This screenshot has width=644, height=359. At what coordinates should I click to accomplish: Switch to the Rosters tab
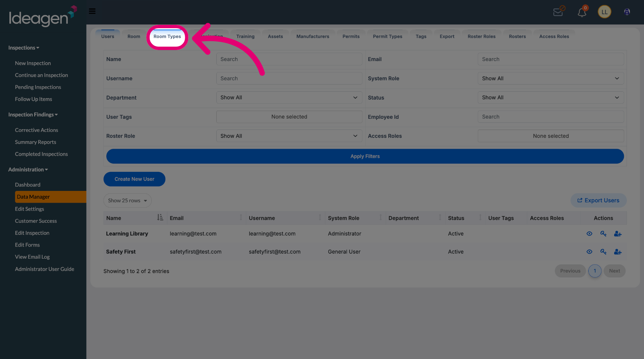tap(517, 36)
